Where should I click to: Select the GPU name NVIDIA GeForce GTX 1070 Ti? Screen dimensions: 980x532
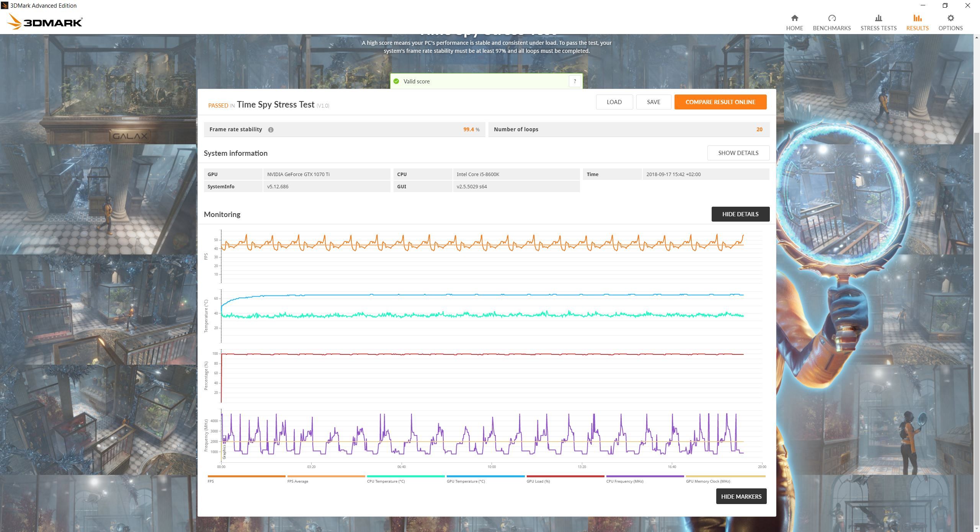click(298, 174)
